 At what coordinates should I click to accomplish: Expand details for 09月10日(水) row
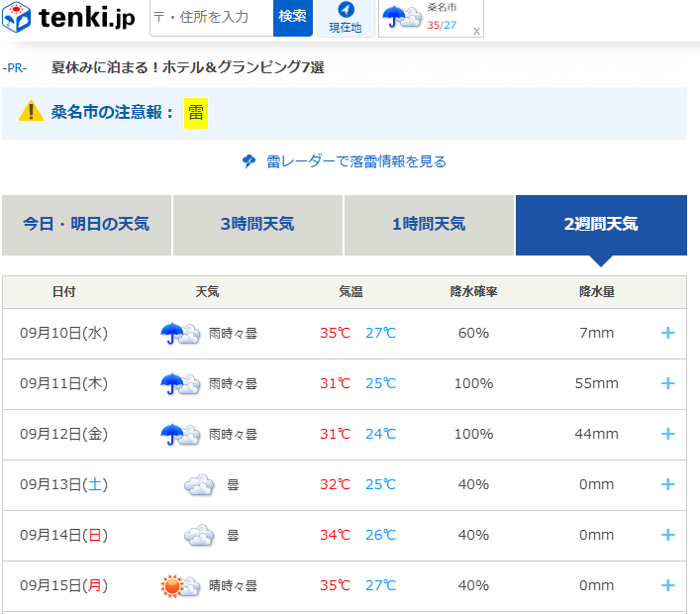(x=667, y=334)
